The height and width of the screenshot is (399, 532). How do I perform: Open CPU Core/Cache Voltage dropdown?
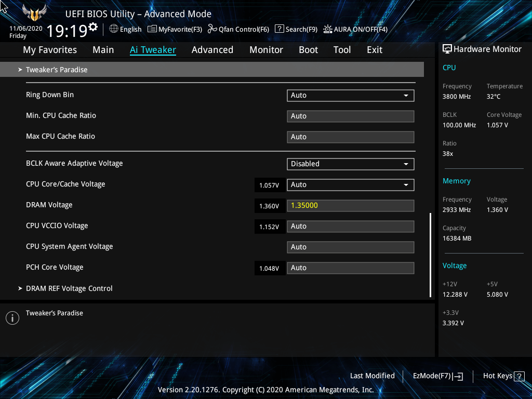(x=351, y=185)
